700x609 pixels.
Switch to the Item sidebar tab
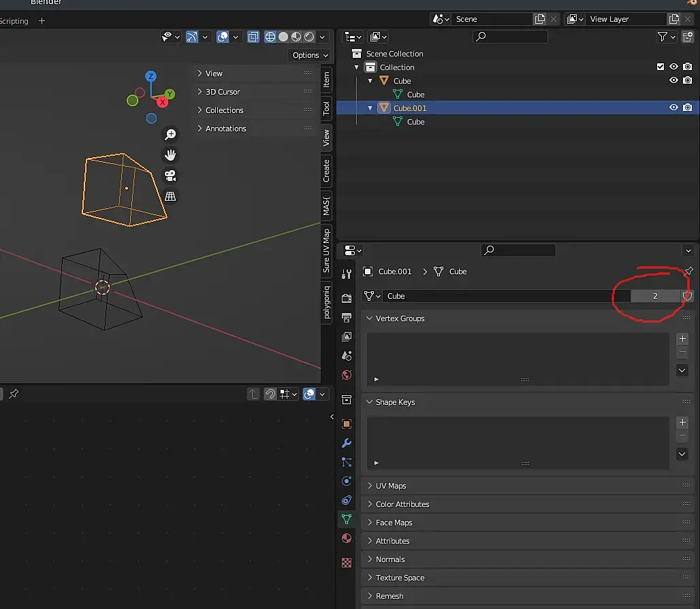326,79
